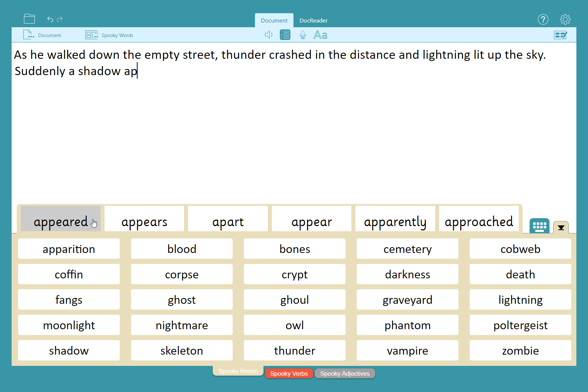Open the Spooky Adjectives tab

(x=345, y=373)
